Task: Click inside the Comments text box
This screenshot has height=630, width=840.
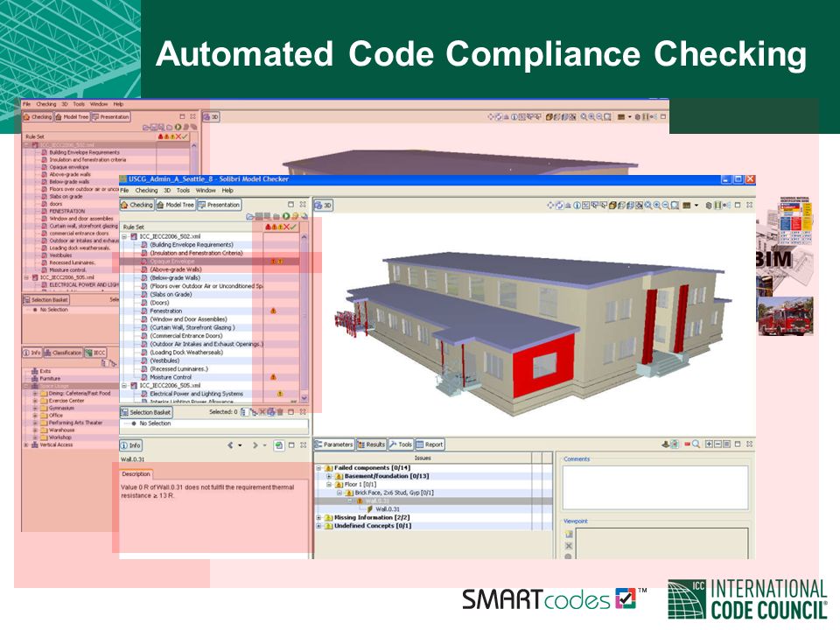Action: [655, 487]
